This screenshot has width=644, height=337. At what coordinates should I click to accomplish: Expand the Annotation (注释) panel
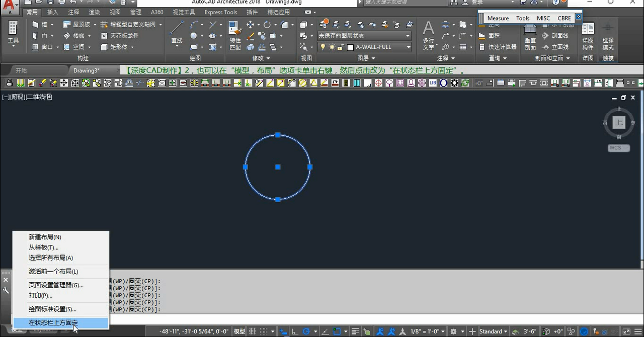(x=446, y=58)
